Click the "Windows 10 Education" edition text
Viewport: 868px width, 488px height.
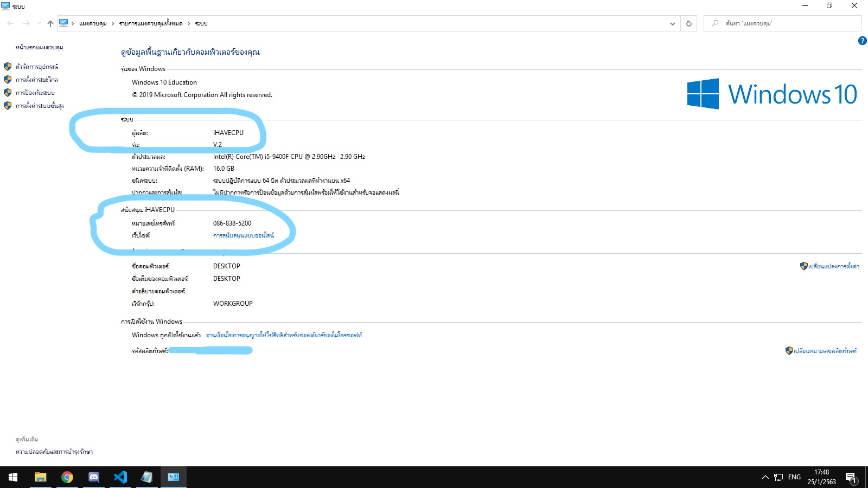click(164, 82)
